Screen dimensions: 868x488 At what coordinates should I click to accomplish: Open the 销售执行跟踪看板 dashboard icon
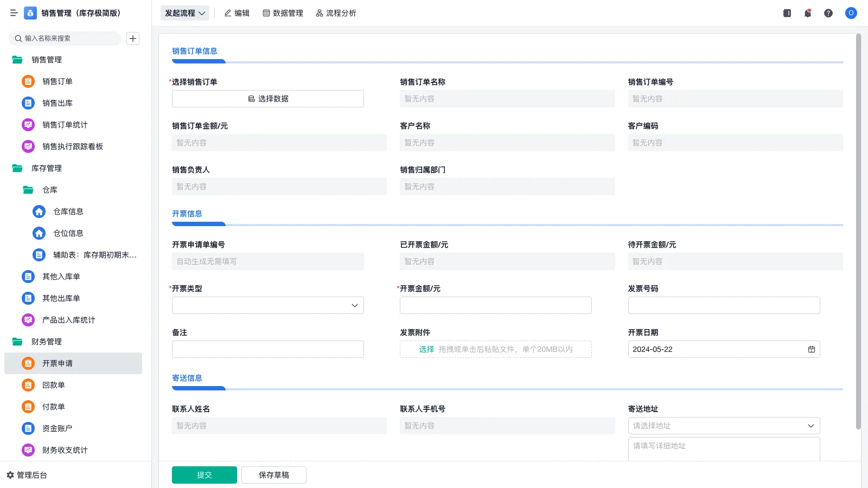[x=28, y=146]
